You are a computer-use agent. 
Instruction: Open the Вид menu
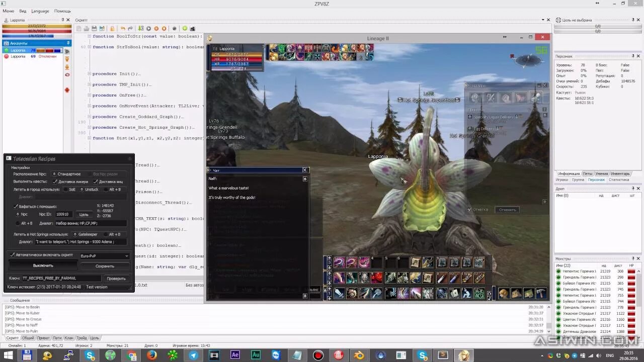[23, 11]
